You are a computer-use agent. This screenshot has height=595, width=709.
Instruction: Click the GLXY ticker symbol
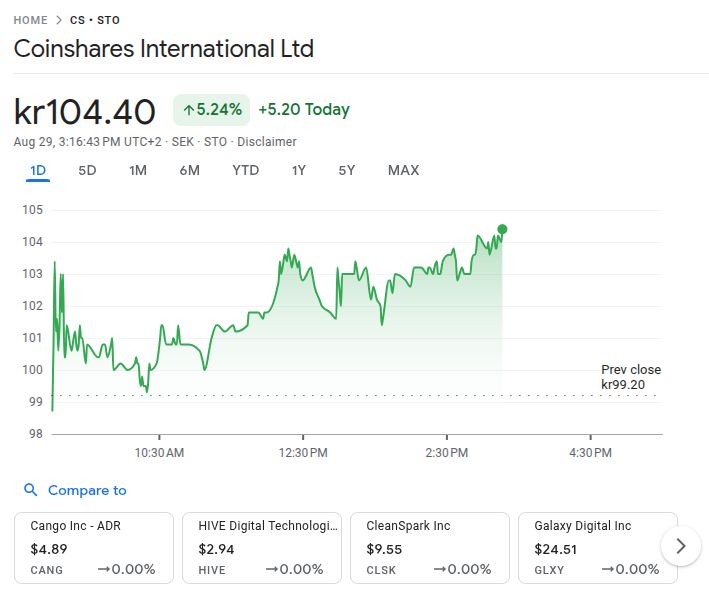coord(549,570)
